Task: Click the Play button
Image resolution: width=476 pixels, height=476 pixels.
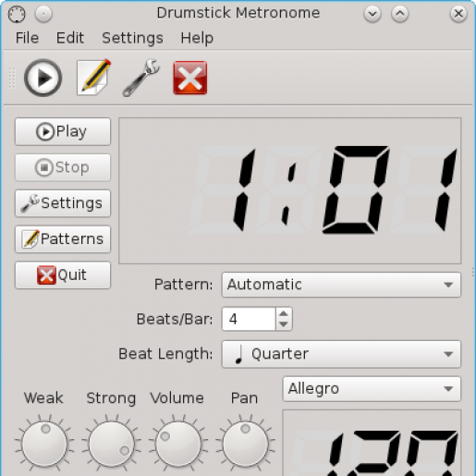Action: tap(63, 131)
